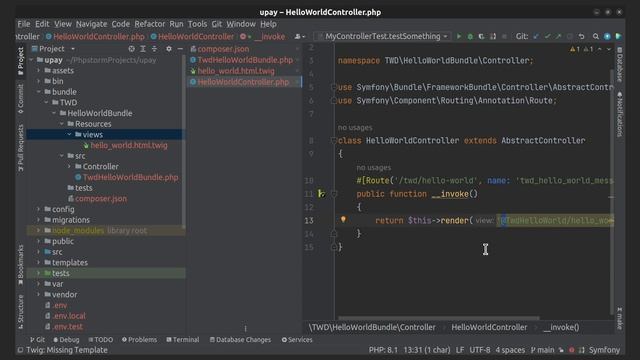Screen dimensions: 640x360
Task: Open the Tools menu
Action: click(x=197, y=24)
